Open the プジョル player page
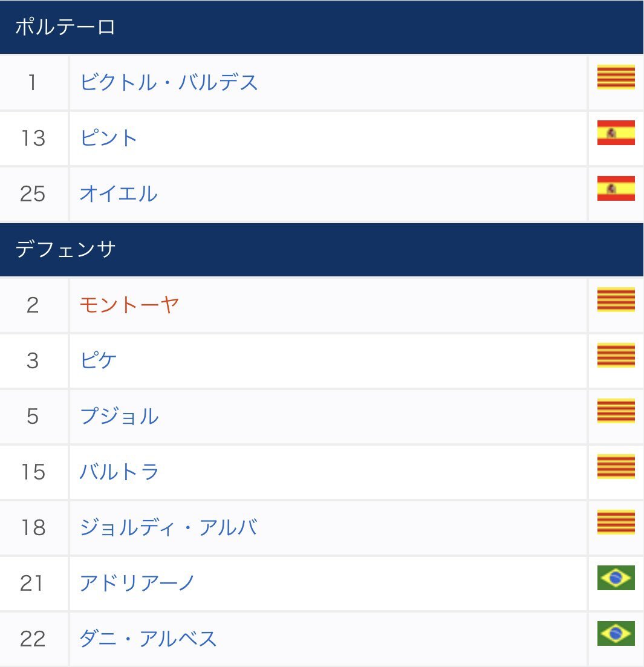The width and height of the screenshot is (644, 667). point(119,417)
